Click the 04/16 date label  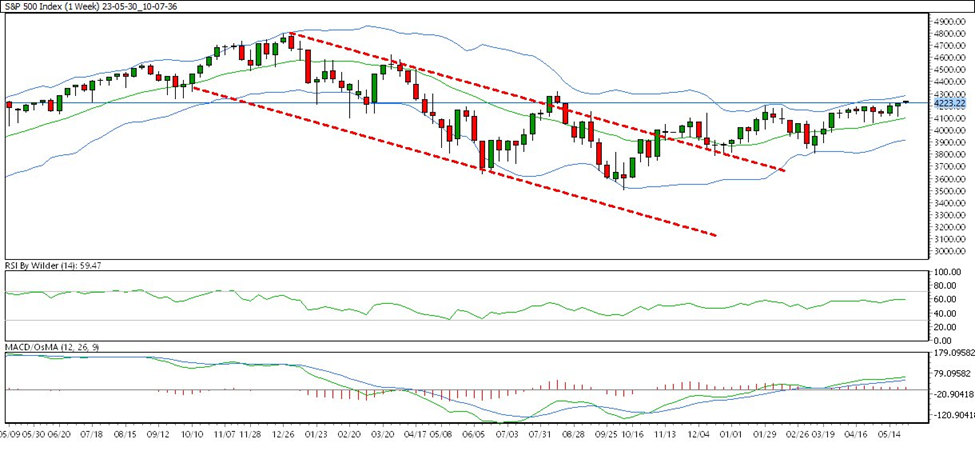pyautogui.click(x=857, y=432)
